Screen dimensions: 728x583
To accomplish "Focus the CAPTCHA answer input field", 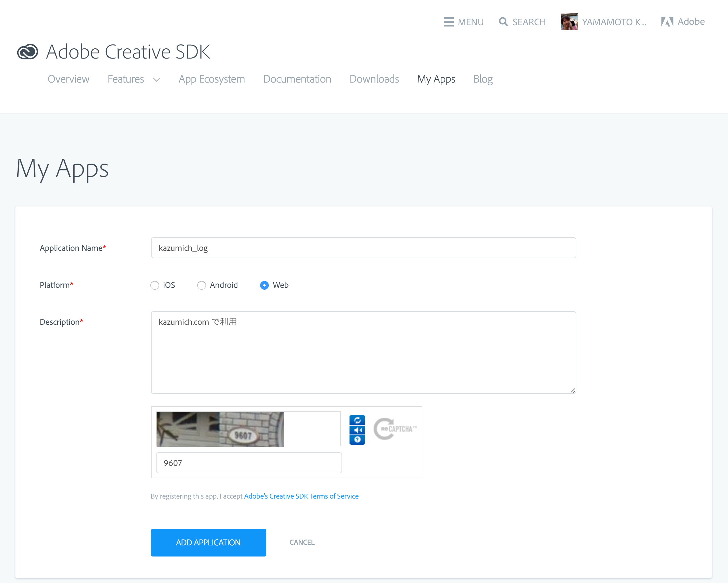I will click(249, 463).
